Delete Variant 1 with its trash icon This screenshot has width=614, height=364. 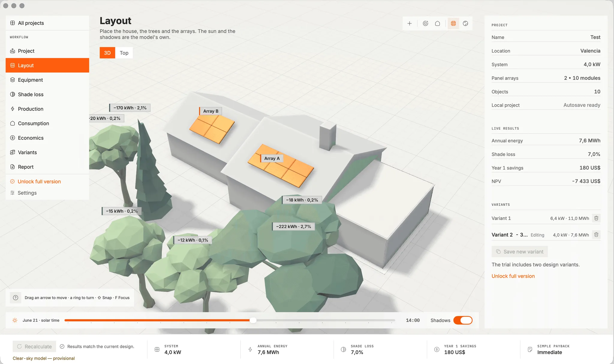coord(596,218)
